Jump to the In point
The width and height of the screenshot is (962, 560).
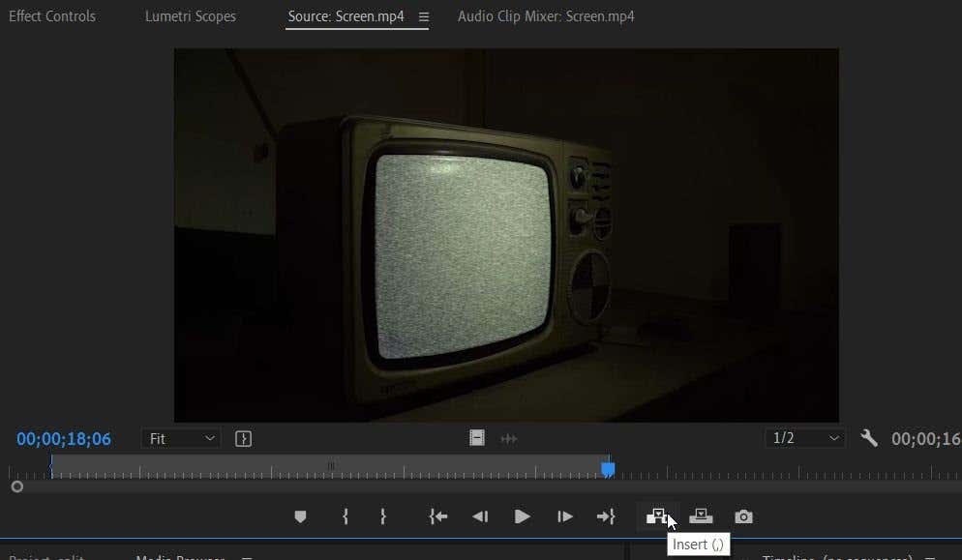[438, 516]
